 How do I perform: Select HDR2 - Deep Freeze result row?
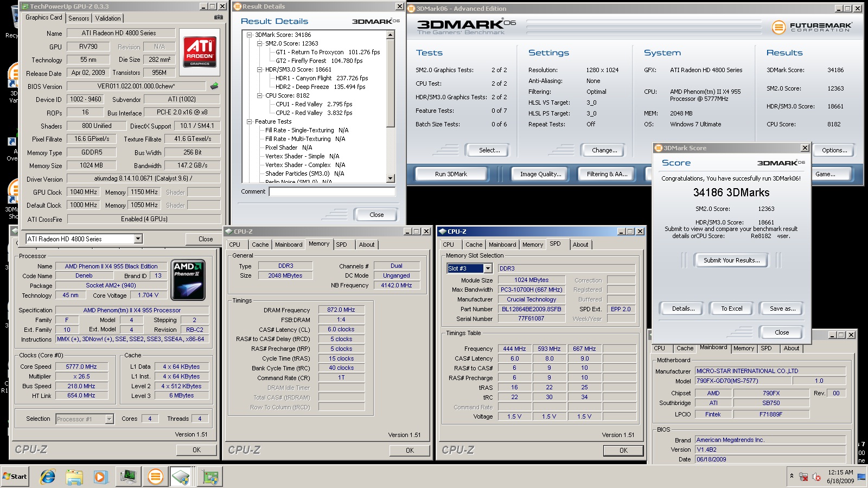pyautogui.click(x=320, y=87)
